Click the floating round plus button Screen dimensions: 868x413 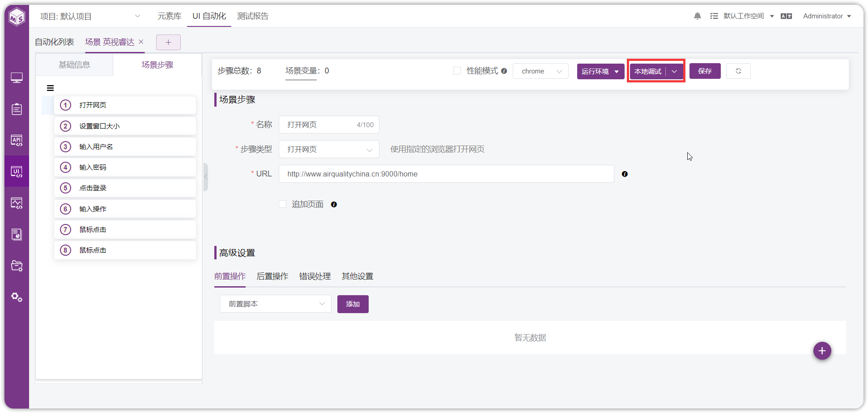tap(822, 351)
